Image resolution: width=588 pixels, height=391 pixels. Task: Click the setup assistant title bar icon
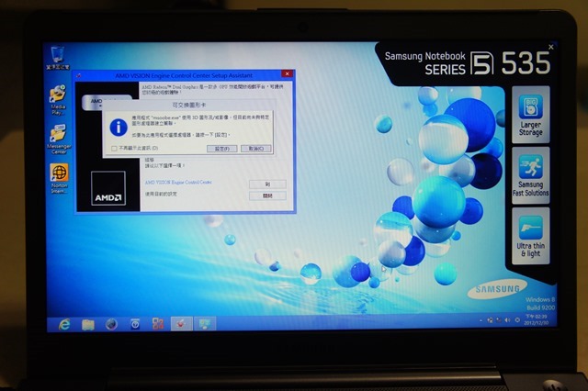pos(79,76)
